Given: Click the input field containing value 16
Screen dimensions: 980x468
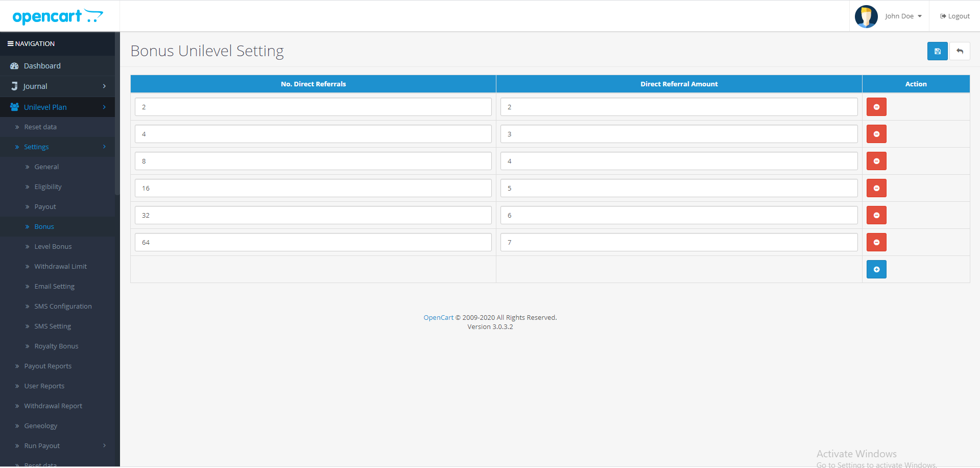Looking at the screenshot, I should pyautogui.click(x=313, y=188).
